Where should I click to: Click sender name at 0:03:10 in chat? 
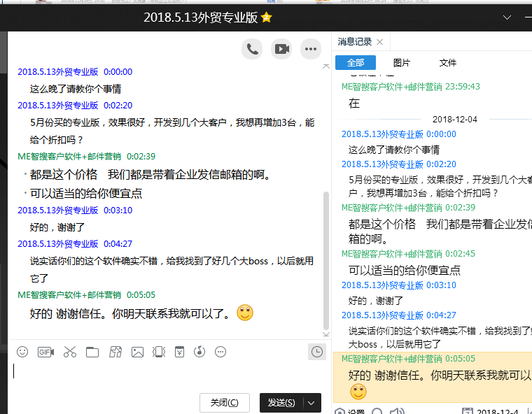click(x=57, y=210)
